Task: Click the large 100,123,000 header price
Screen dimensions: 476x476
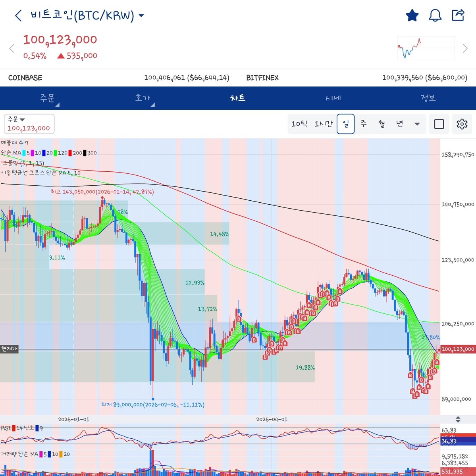Action: [60, 40]
